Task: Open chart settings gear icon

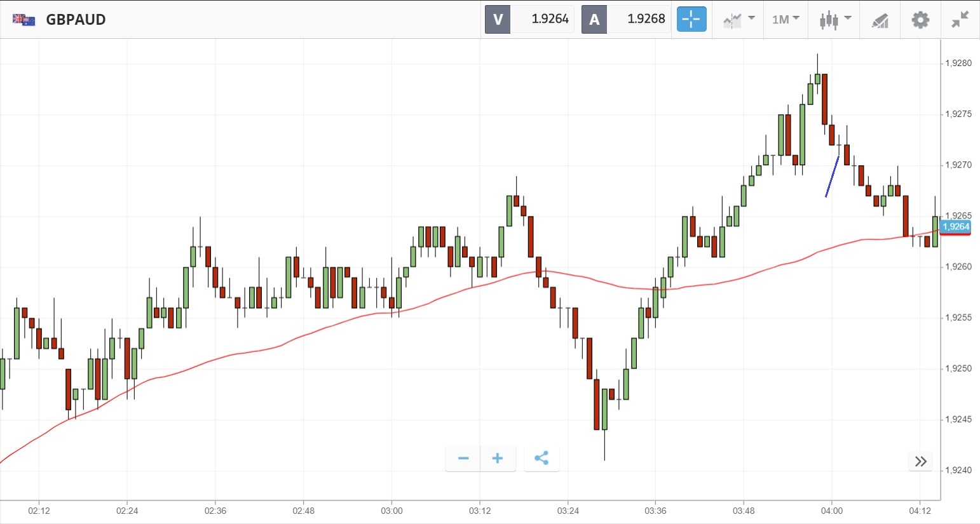Action: tap(920, 20)
